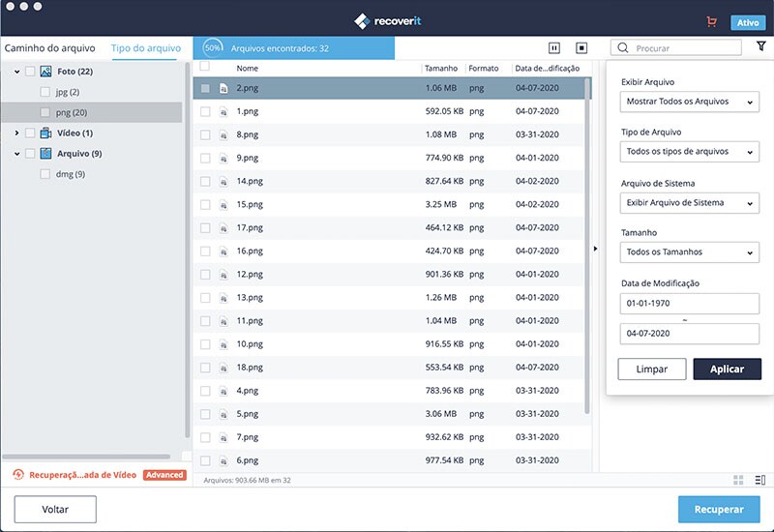Collapse the Foto tree node
Image resolution: width=774 pixels, height=532 pixels.
coord(16,72)
